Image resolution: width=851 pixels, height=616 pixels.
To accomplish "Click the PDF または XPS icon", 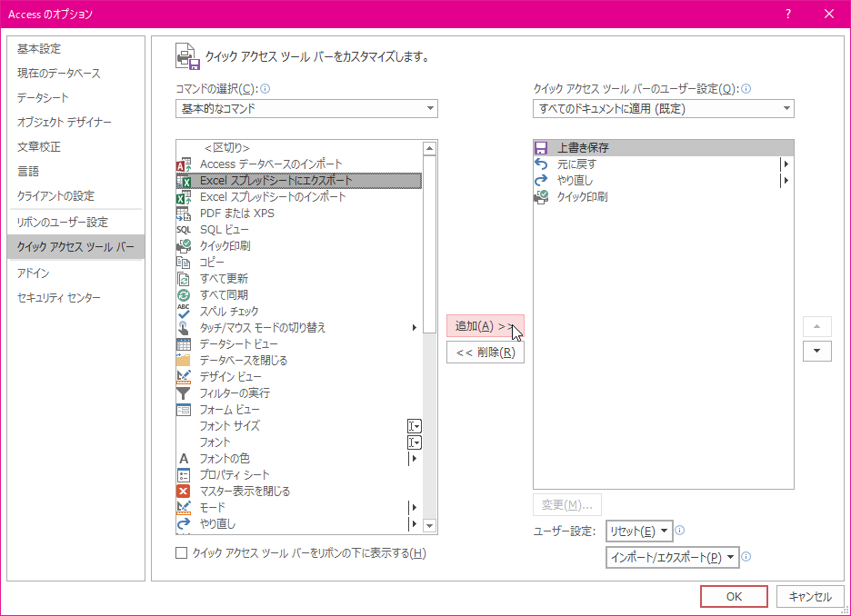I will pyautogui.click(x=184, y=214).
